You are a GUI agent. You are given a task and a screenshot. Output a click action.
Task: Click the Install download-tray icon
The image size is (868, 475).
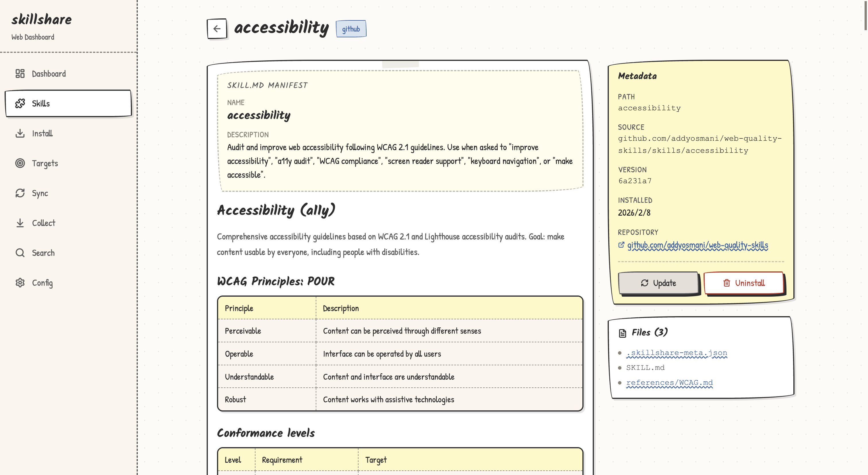tap(20, 134)
